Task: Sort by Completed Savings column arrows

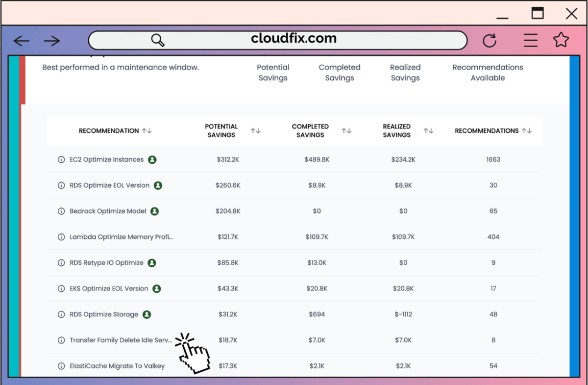Action: tap(347, 131)
